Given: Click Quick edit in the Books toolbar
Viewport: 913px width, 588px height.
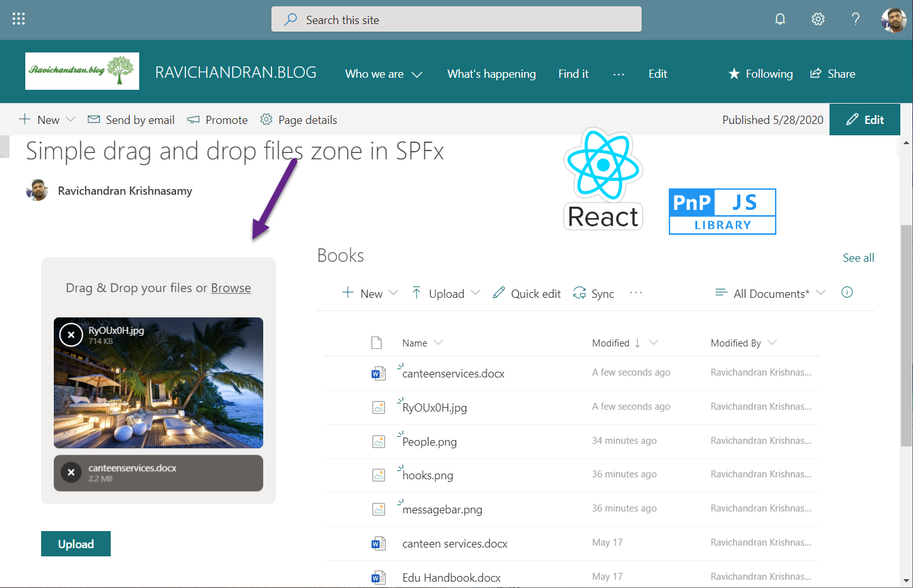Looking at the screenshot, I should (x=526, y=293).
